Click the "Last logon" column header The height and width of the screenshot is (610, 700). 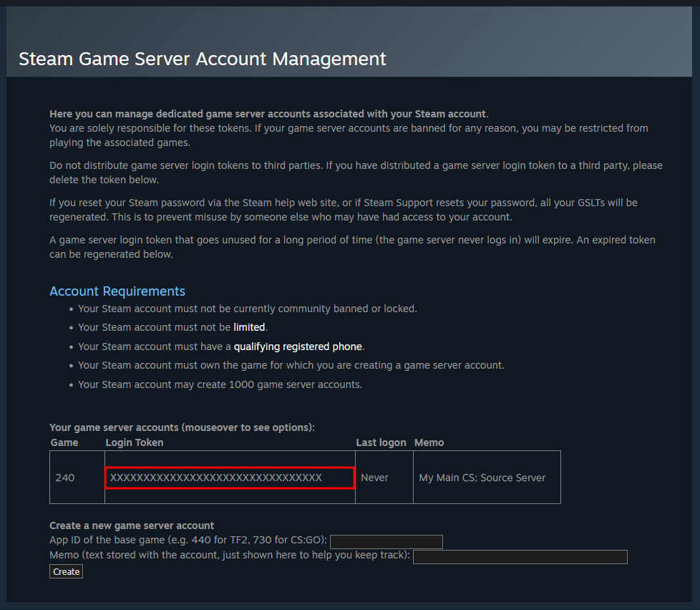381,442
